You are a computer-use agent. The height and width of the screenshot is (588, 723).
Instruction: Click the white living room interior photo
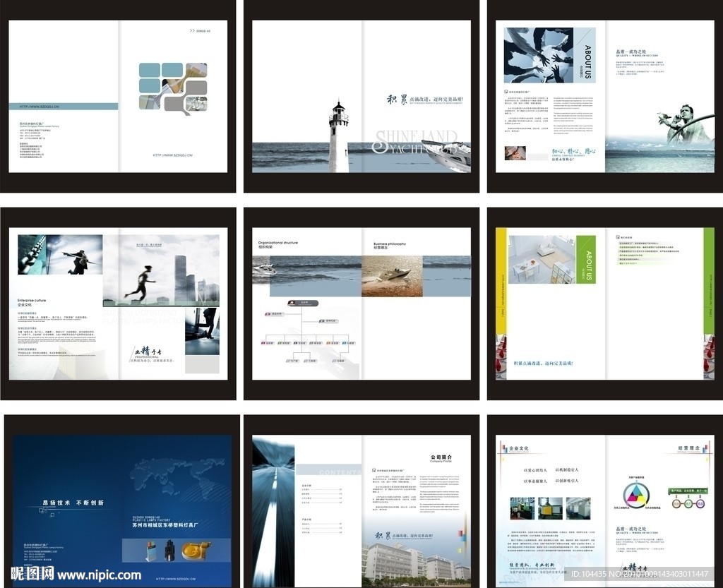(x=542, y=260)
